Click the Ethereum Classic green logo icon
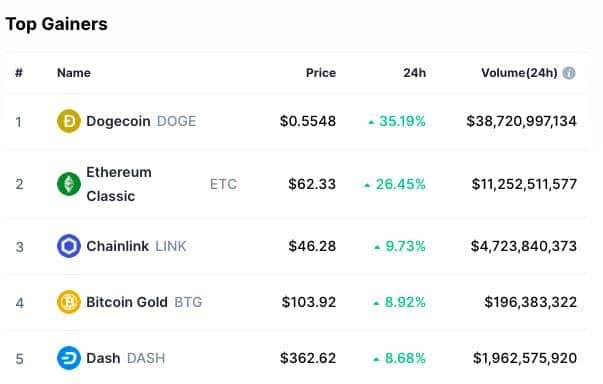Screen dimensions: 603x384 [x=69, y=184]
